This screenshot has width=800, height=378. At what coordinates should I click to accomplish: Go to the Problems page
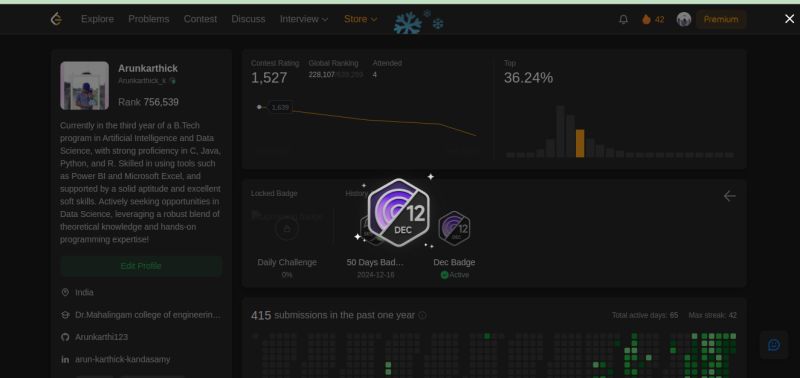[148, 19]
